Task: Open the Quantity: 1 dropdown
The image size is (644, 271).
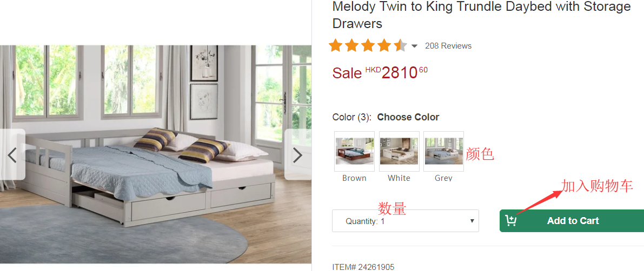Action: pos(406,221)
